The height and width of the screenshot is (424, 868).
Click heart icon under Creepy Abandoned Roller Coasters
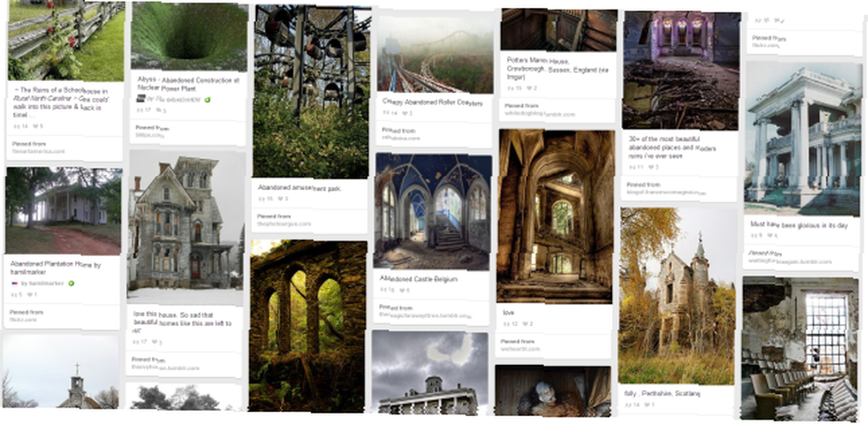pyautogui.click(x=404, y=114)
